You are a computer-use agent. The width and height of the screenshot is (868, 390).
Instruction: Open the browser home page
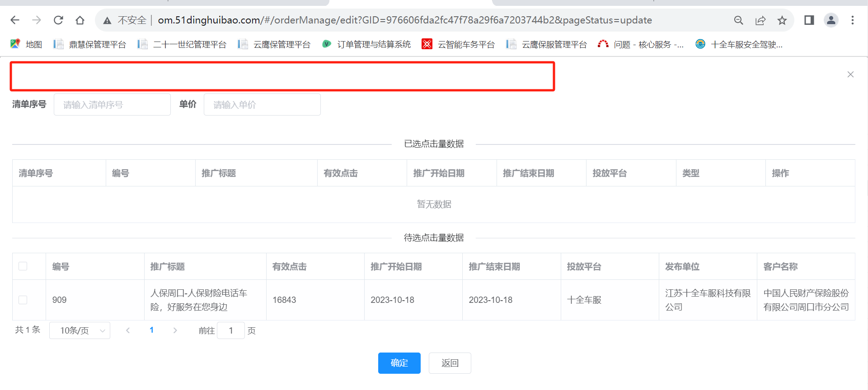(80, 20)
